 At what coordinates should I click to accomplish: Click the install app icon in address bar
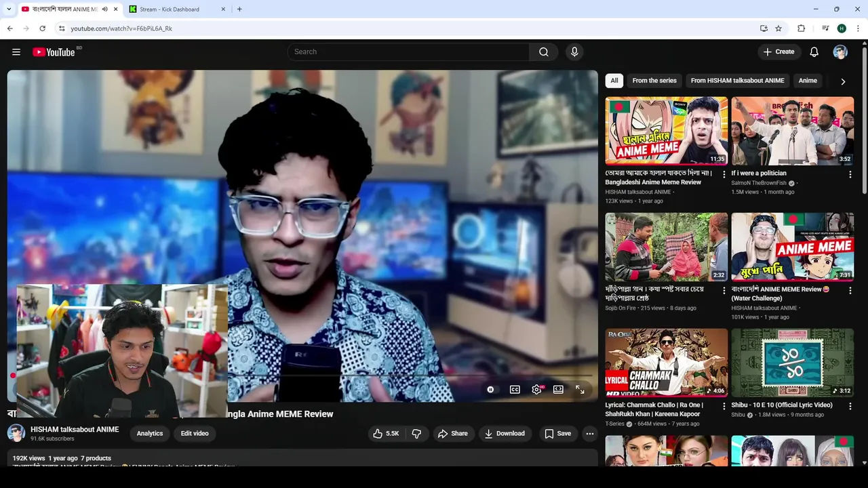click(x=764, y=28)
